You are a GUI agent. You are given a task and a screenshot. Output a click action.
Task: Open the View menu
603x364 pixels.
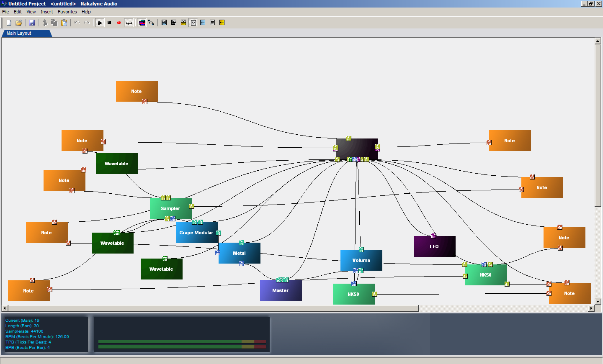31,12
